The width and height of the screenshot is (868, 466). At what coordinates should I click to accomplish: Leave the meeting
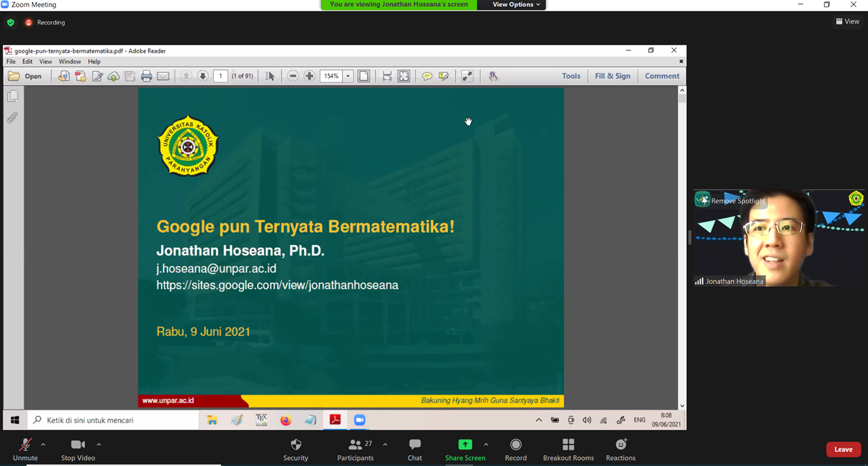coord(843,449)
